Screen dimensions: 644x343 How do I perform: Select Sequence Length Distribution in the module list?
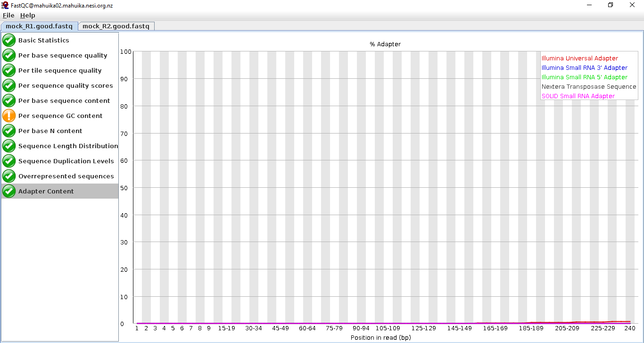coord(68,146)
